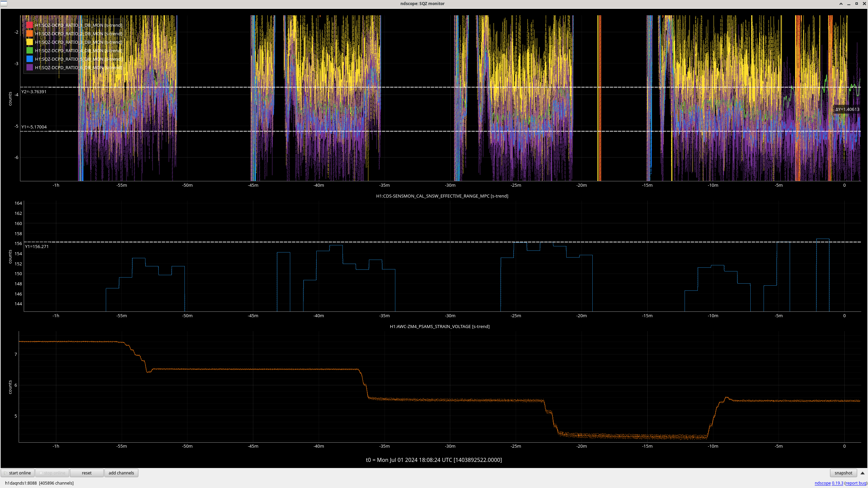The width and height of the screenshot is (868, 488).
Task: Click the orange RATIO_2_DB_MON legend swatch
Action: coord(29,34)
